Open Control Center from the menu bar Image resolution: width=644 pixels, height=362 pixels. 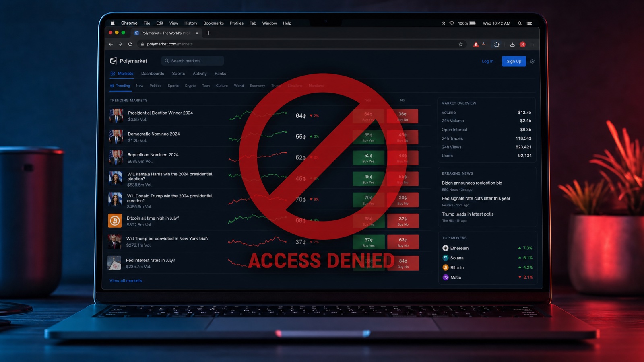(530, 23)
